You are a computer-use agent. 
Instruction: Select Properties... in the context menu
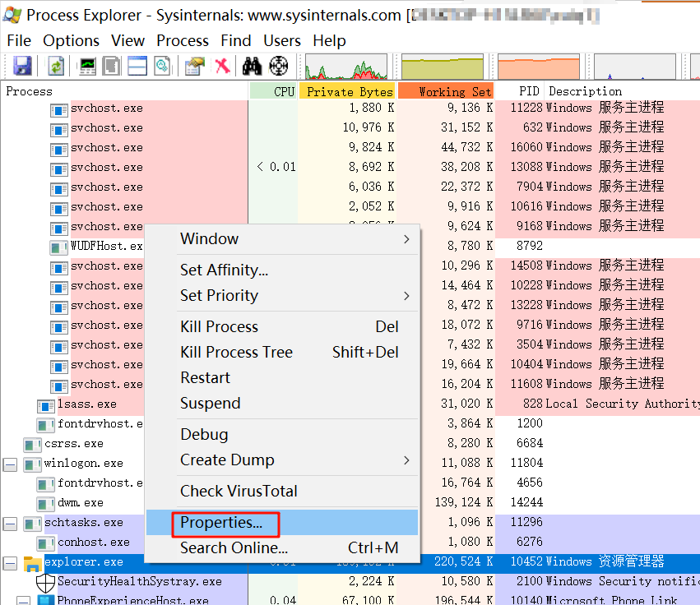click(282, 522)
